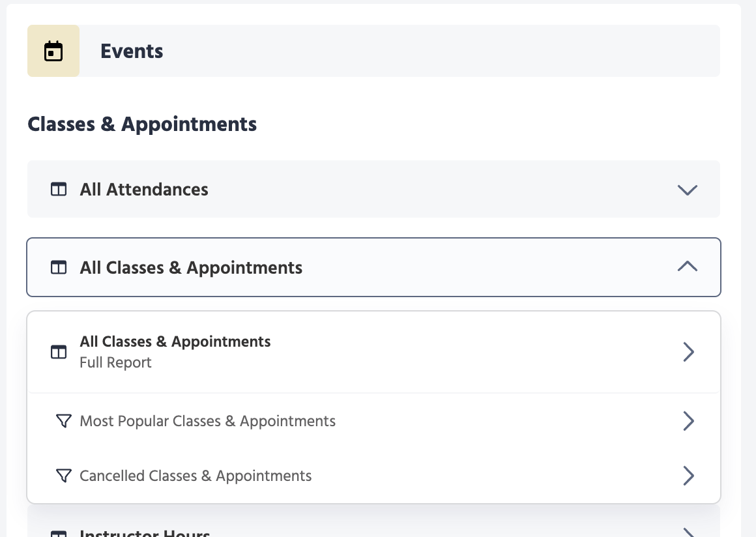Screen dimensions: 756x537
Task: Expand the All Attendances chevron
Action: [x=688, y=190]
